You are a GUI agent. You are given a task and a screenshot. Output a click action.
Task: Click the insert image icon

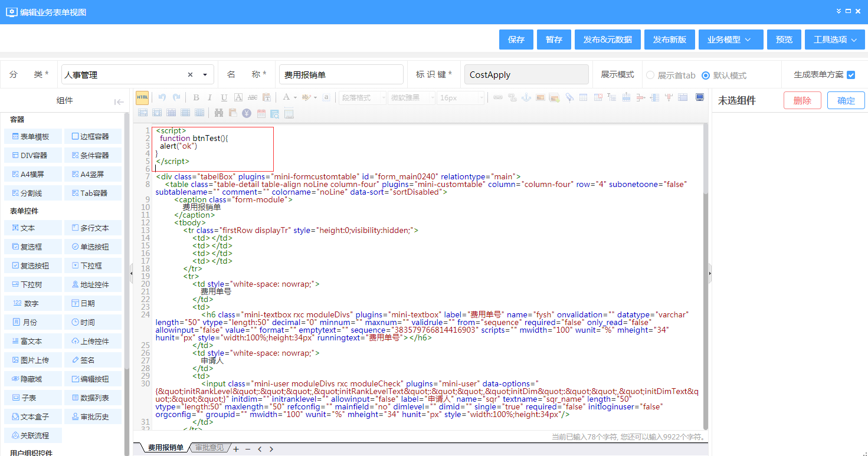[540, 97]
